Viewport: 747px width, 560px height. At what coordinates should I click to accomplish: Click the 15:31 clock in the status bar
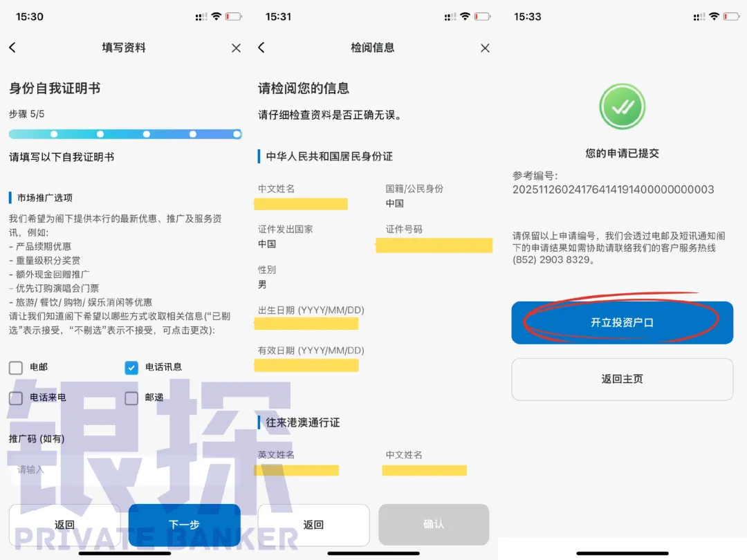(278, 17)
